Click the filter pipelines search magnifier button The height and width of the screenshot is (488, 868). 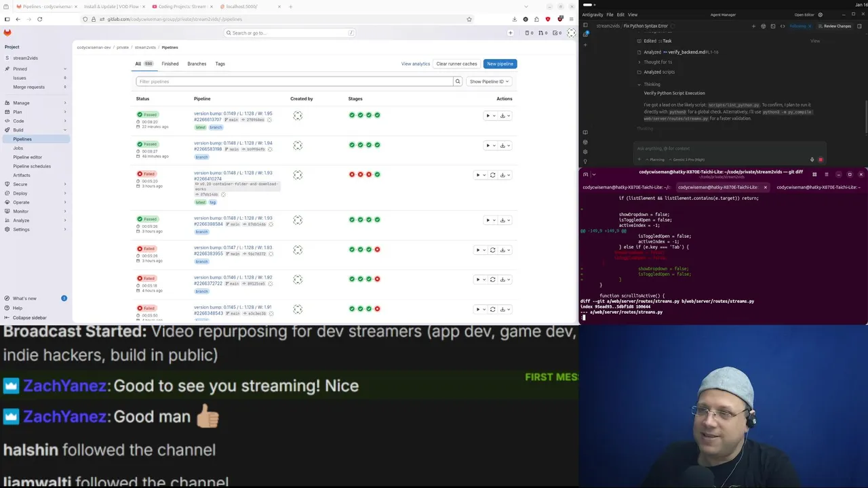(458, 81)
